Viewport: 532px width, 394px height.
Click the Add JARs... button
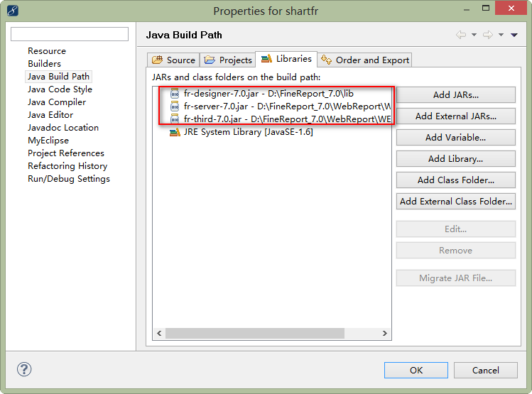456,95
